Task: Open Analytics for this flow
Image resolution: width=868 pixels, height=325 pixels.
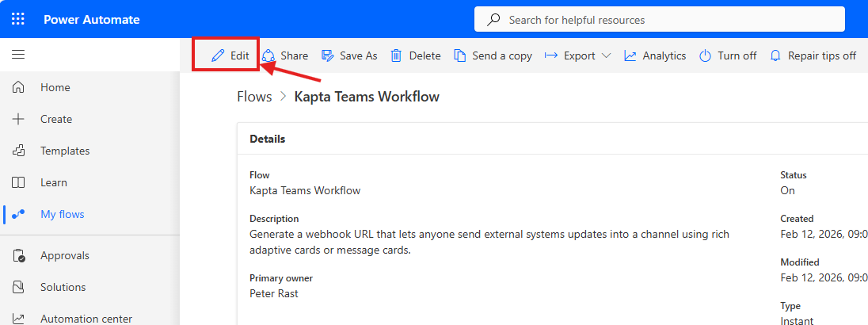Action: 655,55
